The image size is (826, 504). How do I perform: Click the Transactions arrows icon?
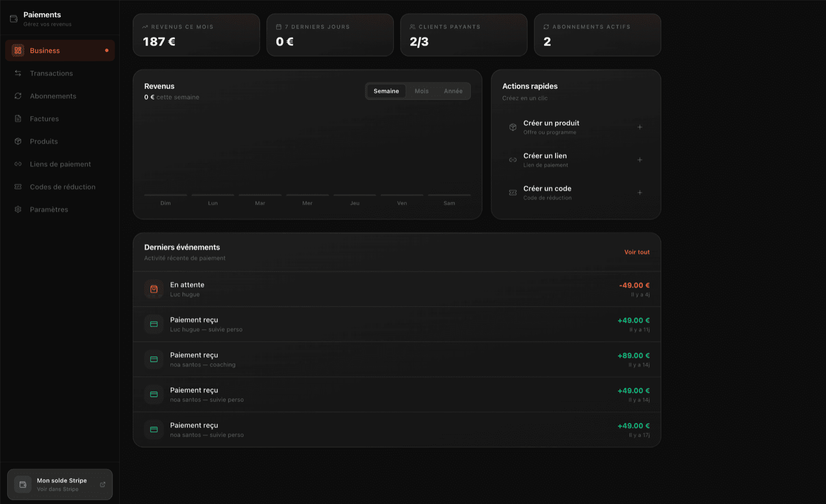click(18, 73)
